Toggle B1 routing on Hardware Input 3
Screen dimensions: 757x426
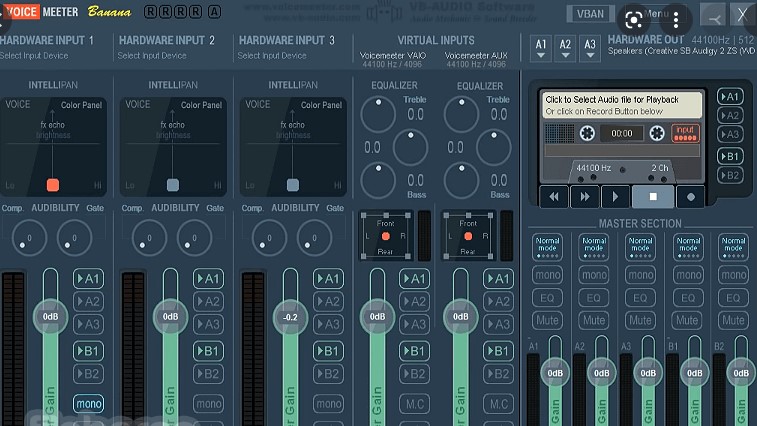[x=328, y=351]
